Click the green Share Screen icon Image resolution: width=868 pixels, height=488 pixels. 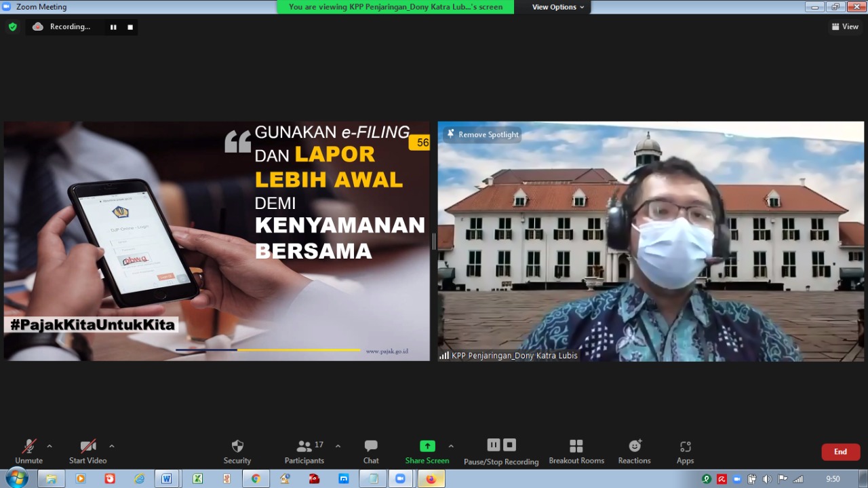point(427,446)
